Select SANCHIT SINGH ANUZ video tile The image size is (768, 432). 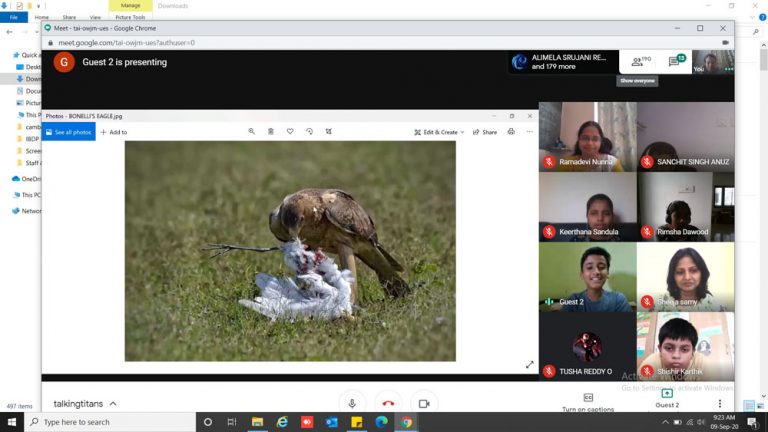pos(686,137)
